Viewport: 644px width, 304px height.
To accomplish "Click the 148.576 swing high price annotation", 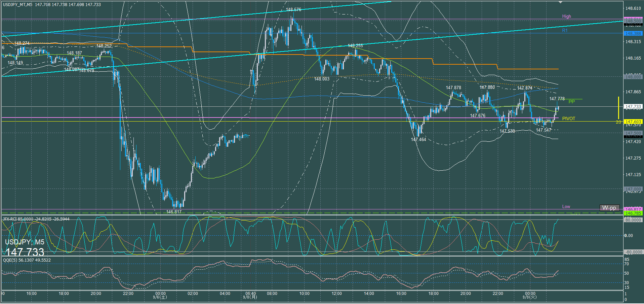I will tap(293, 10).
